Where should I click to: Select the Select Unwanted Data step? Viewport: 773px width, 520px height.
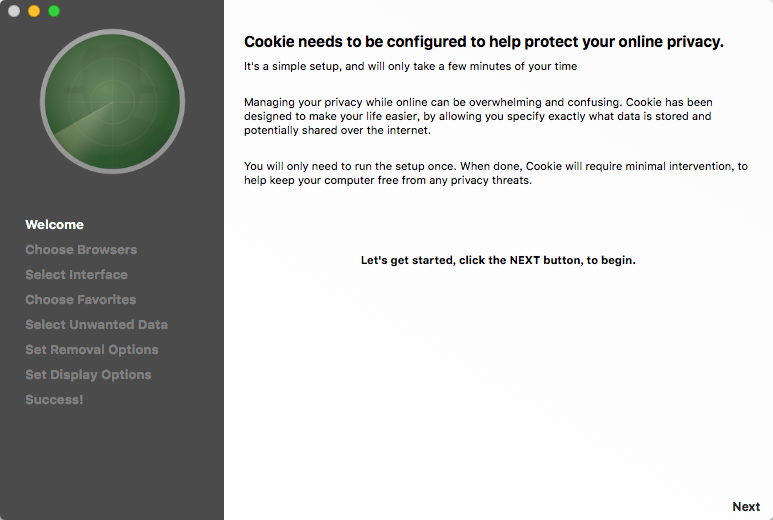point(96,325)
